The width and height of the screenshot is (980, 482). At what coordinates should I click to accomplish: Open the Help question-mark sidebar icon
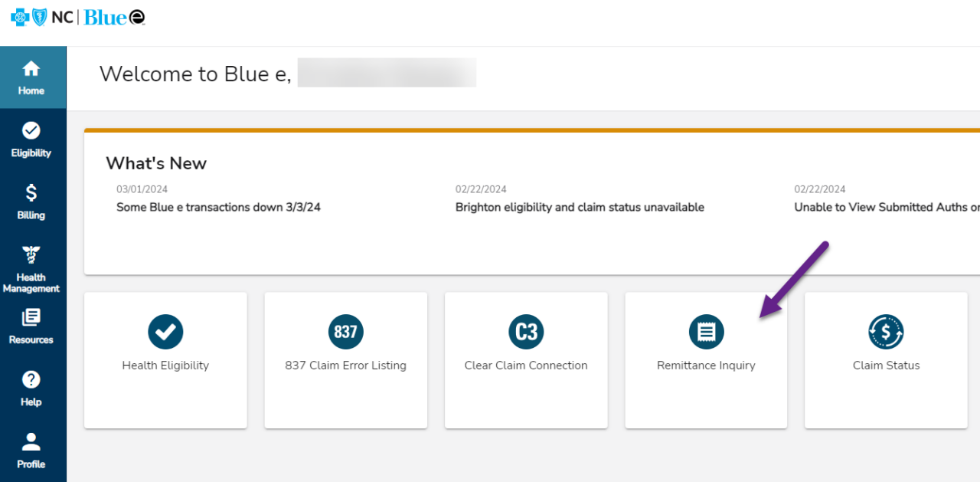[31, 379]
